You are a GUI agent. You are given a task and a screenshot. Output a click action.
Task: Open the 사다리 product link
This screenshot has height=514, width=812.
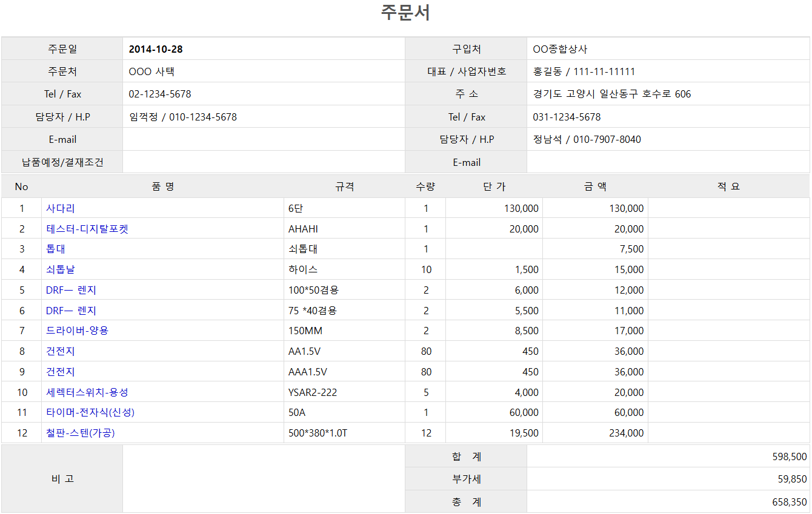click(x=61, y=208)
